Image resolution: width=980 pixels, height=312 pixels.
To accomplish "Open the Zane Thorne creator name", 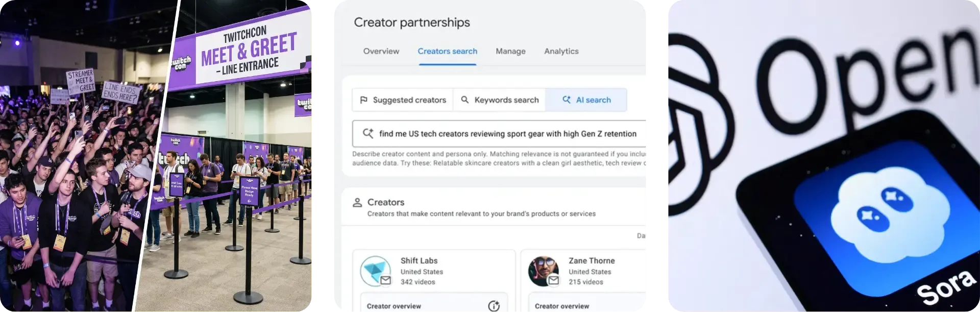I will [x=592, y=260].
